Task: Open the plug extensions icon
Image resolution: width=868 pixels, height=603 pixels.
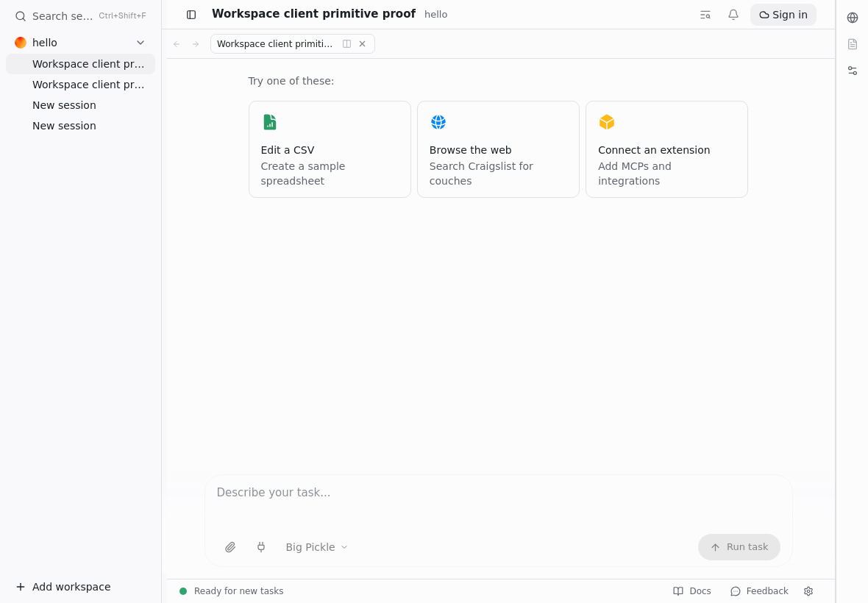Action: (260, 547)
